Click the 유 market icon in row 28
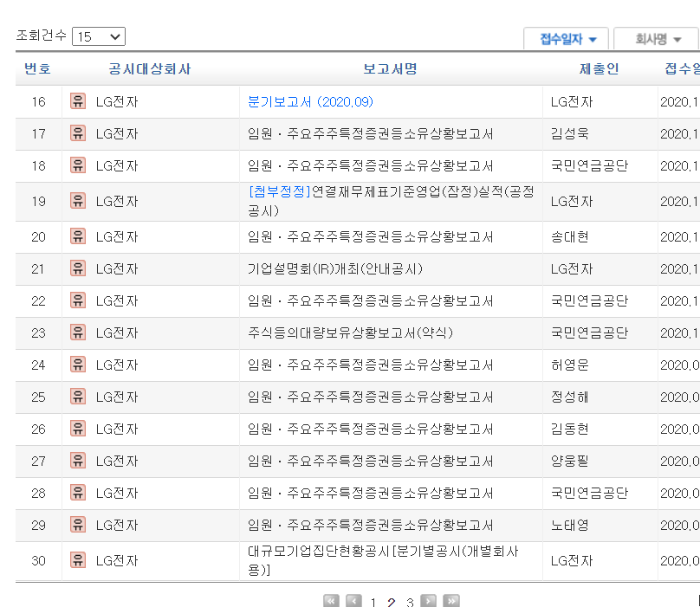Screen dimensions: 700x607 [x=78, y=494]
